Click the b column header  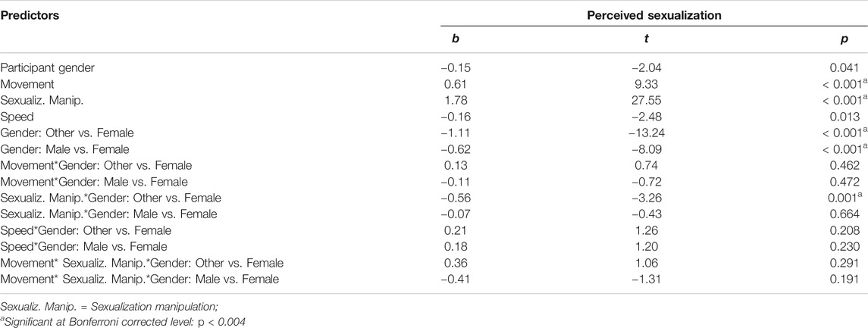click(455, 42)
